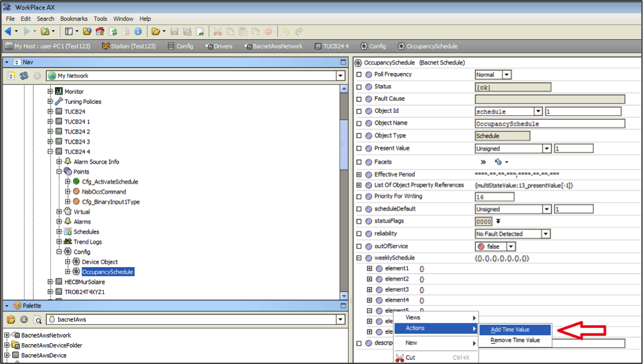The width and height of the screenshot is (643, 364).
Task: Tick the Status row checkbox
Action: [359, 87]
